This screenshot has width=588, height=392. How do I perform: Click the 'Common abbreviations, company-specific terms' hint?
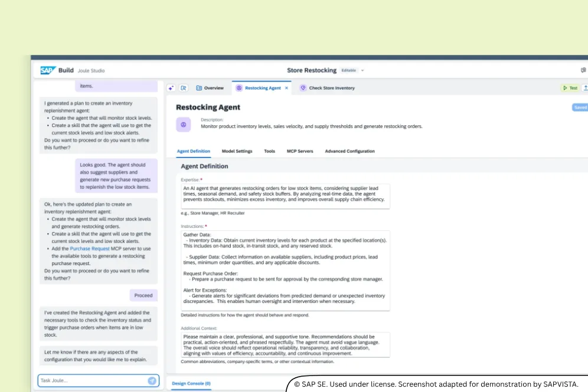[x=257, y=362]
